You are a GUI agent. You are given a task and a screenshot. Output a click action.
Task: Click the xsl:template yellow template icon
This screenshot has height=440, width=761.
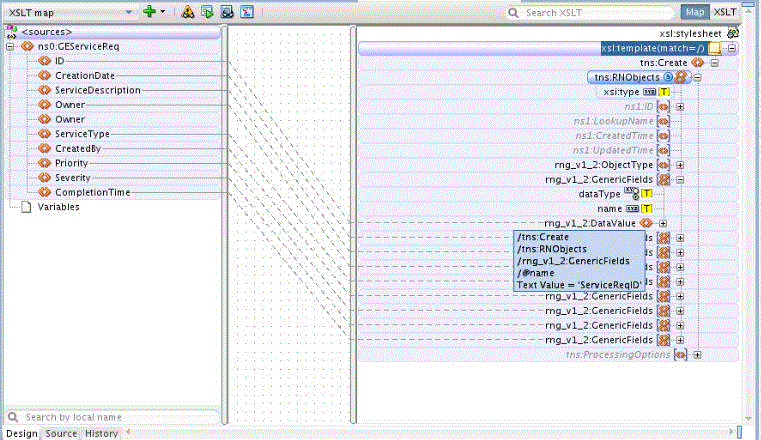point(714,48)
